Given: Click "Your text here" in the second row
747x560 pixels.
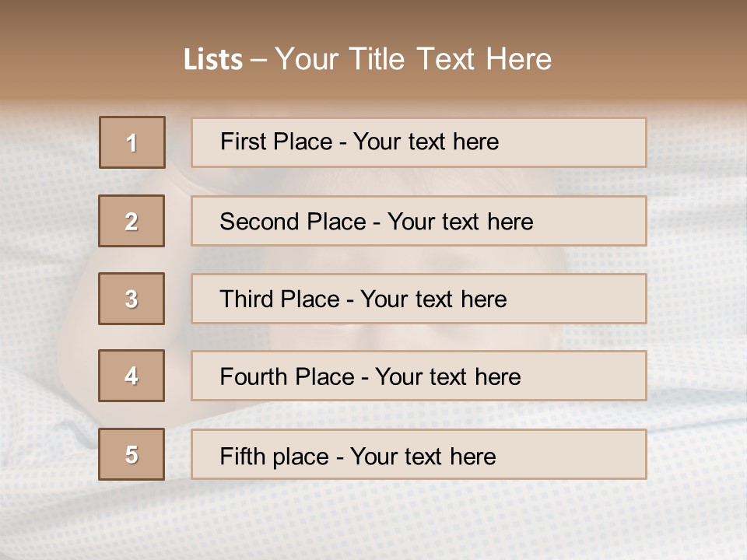Looking at the screenshot, I should pos(460,222).
